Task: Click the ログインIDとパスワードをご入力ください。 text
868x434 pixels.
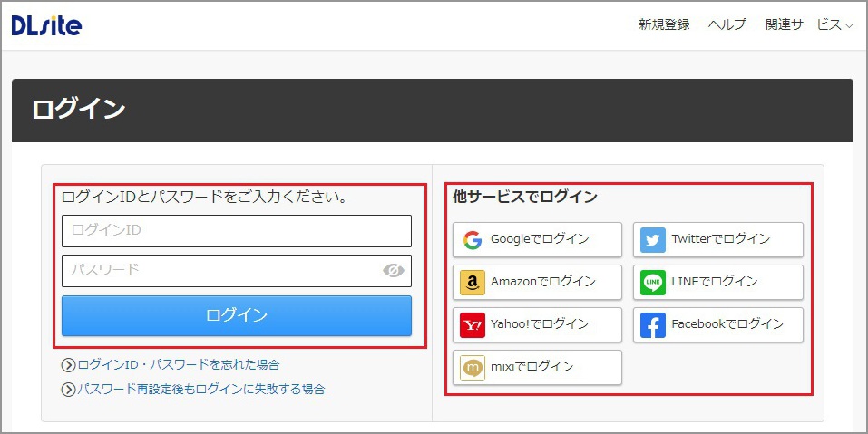Action: point(204,197)
